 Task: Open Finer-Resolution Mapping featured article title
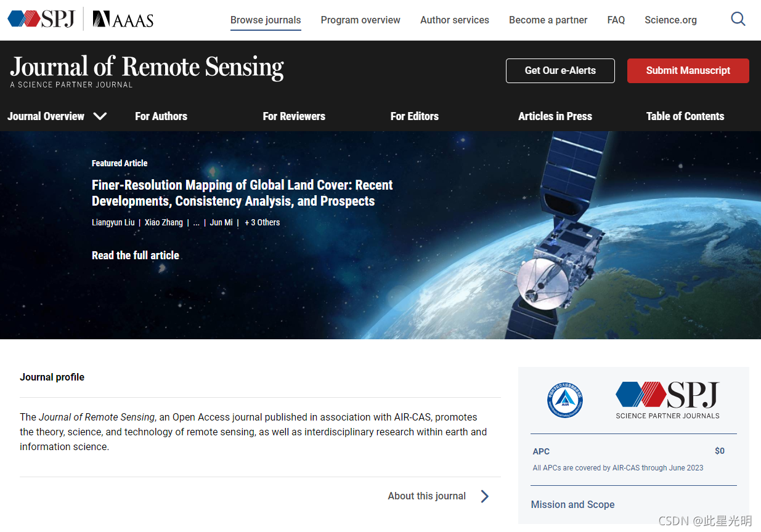(242, 193)
